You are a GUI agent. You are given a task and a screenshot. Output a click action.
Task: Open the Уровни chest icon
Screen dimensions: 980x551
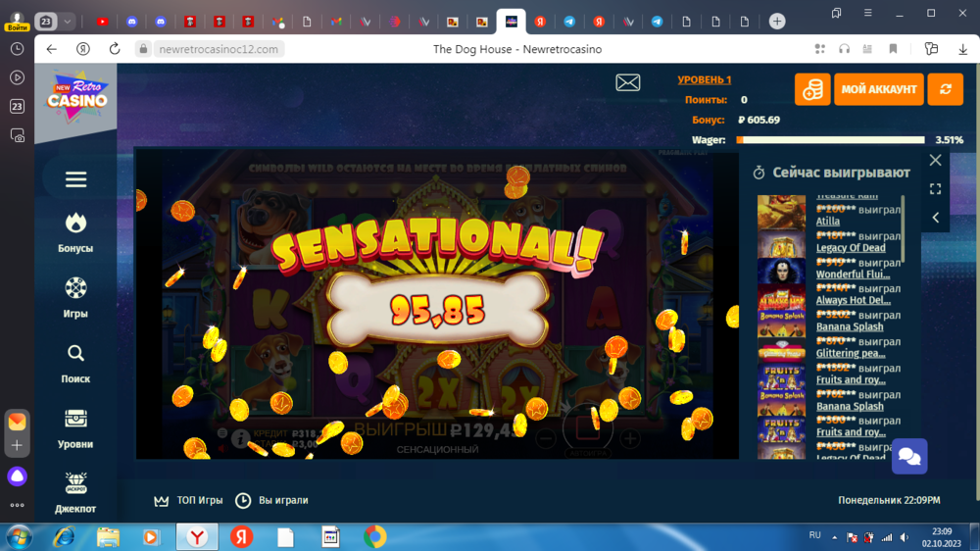pyautogui.click(x=75, y=419)
